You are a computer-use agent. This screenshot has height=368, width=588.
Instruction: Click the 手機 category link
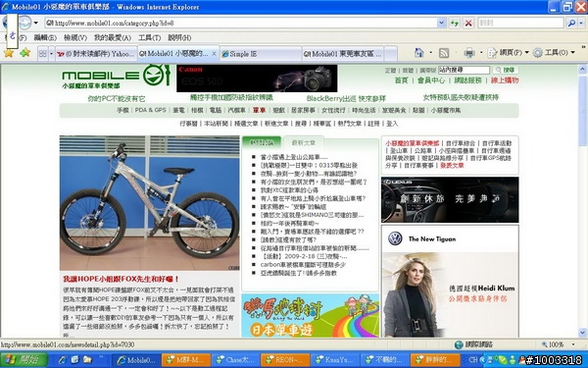(x=122, y=110)
